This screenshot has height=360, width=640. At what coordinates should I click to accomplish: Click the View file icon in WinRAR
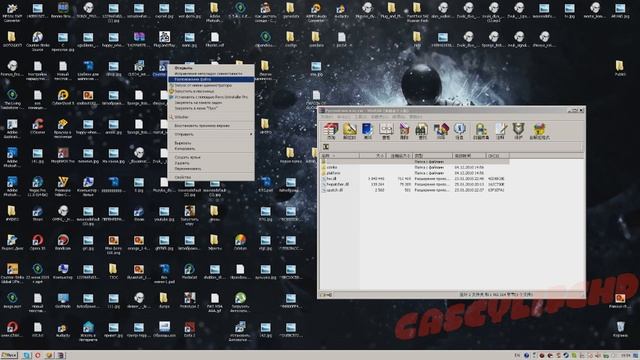[386, 131]
